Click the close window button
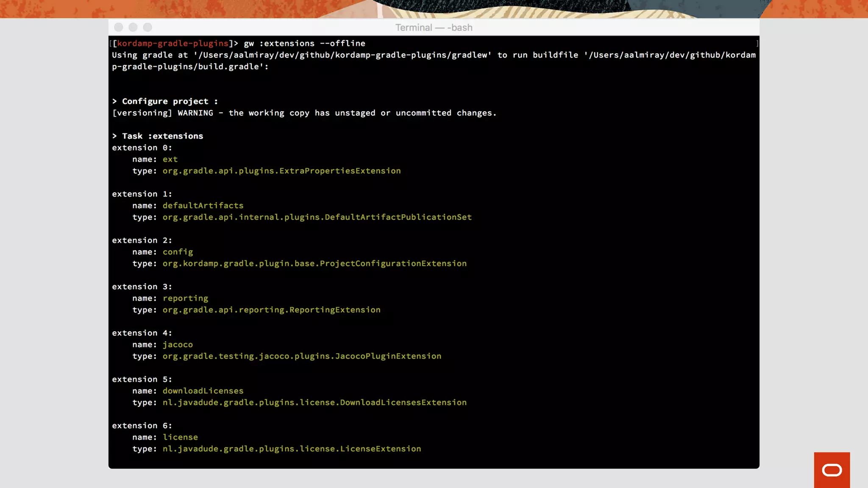Viewport: 868px width, 488px height. click(119, 28)
